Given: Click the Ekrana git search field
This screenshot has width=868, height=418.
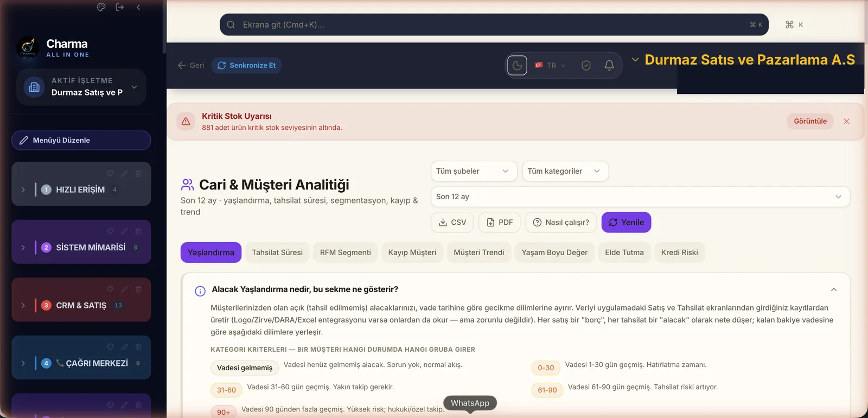Looking at the screenshot, I should click(494, 24).
